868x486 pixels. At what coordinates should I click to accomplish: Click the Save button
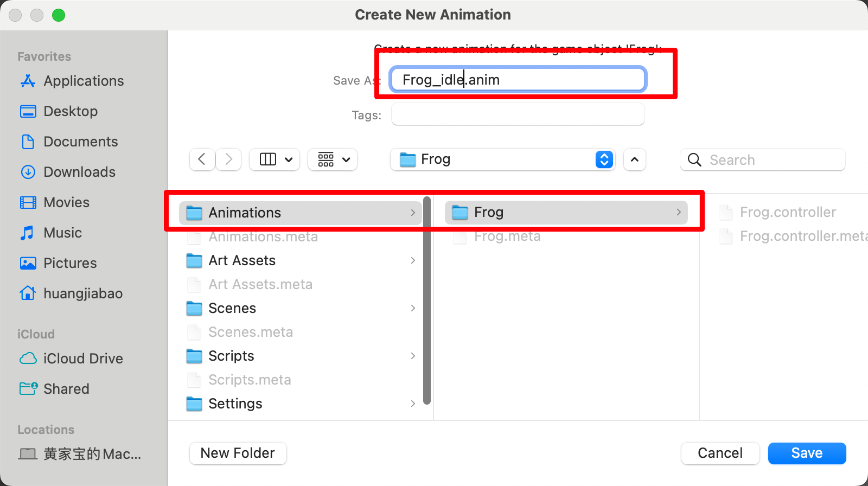[807, 453]
